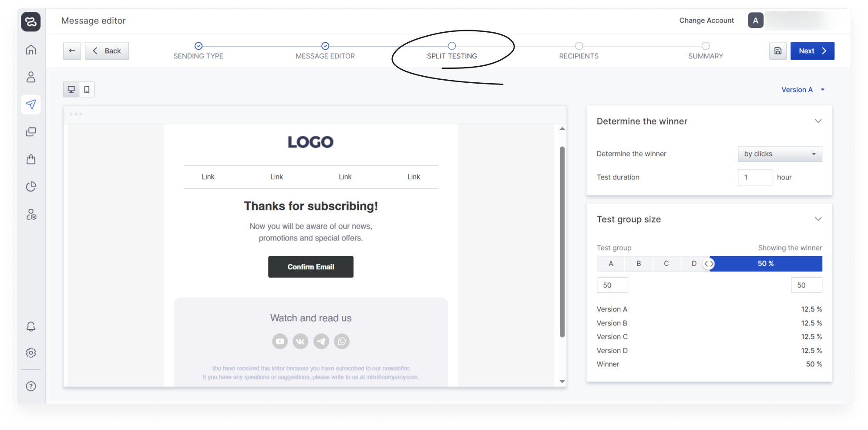Open the notifications bell icon
This screenshot has height=430, width=868.
[x=31, y=326]
